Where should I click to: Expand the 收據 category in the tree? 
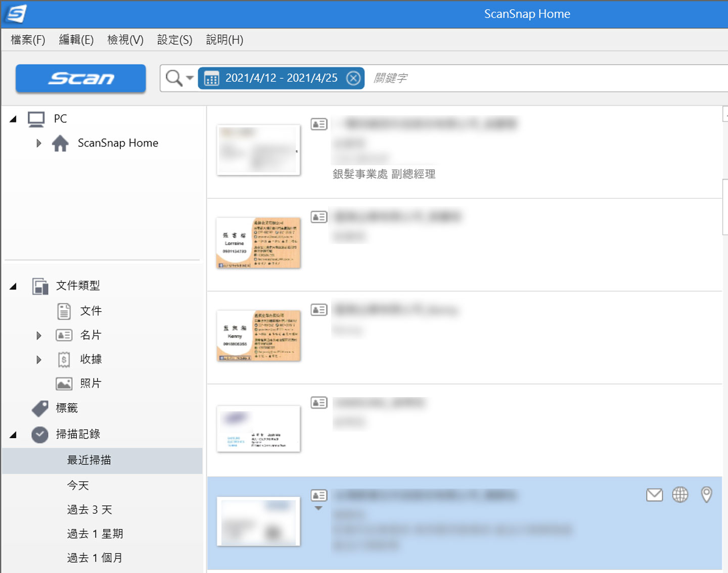39,359
